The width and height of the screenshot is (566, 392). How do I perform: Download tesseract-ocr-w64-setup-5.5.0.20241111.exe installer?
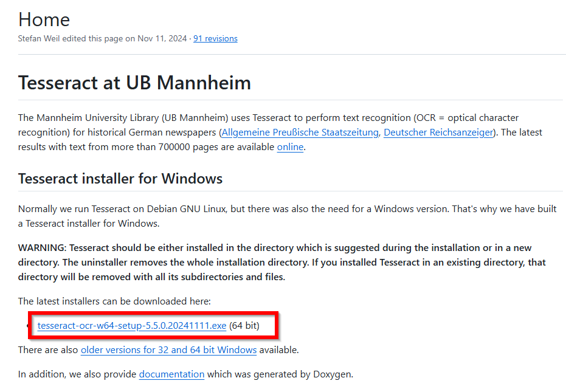coord(132,326)
